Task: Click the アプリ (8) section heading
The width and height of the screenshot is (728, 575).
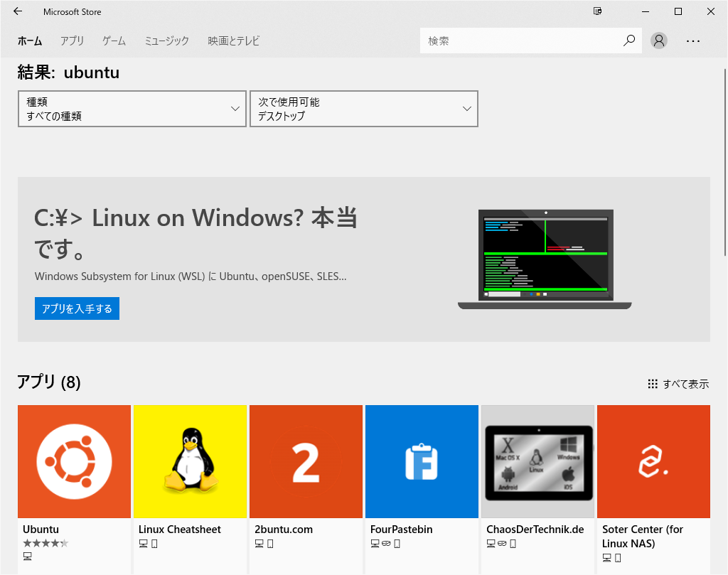Action: click(49, 382)
